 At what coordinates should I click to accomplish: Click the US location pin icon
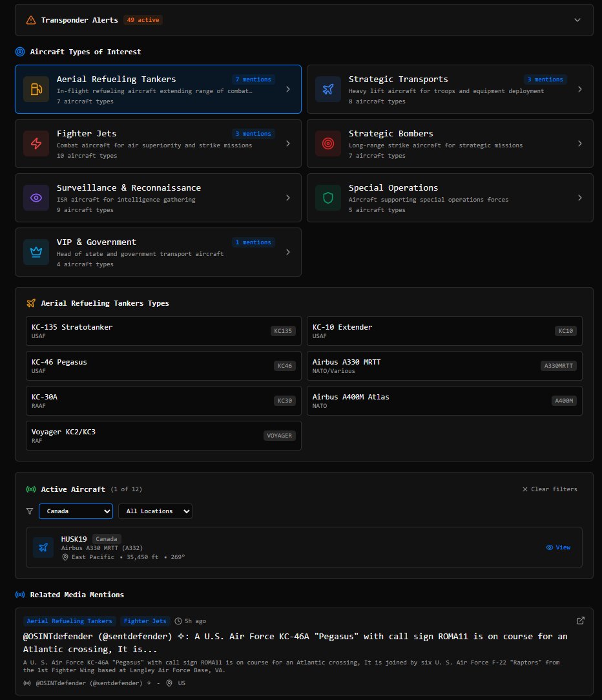coord(169,683)
